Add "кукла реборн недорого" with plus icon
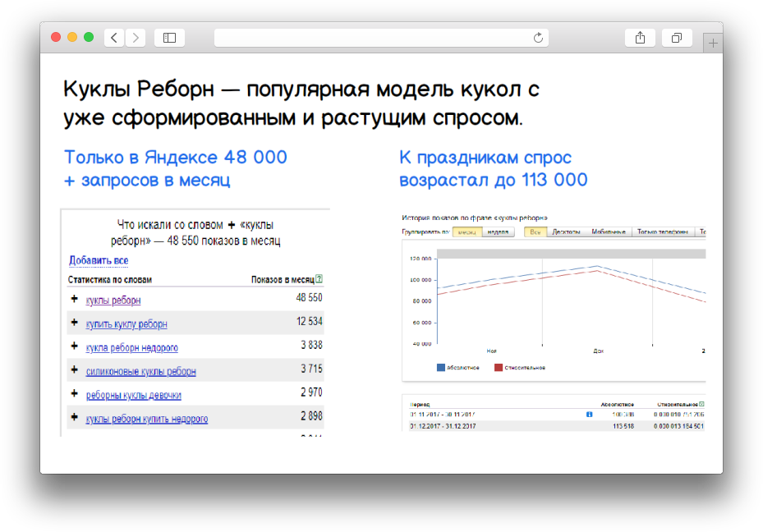The height and width of the screenshot is (532, 763). [75, 346]
